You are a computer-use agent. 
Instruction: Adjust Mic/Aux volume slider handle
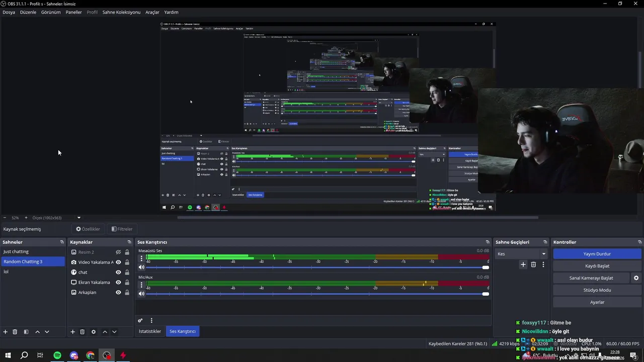pyautogui.click(x=486, y=294)
